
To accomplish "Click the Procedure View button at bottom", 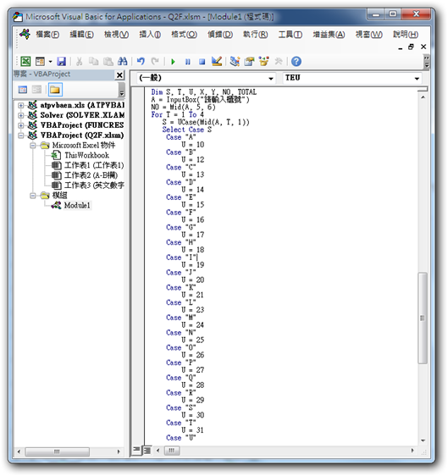I will click(136, 450).
